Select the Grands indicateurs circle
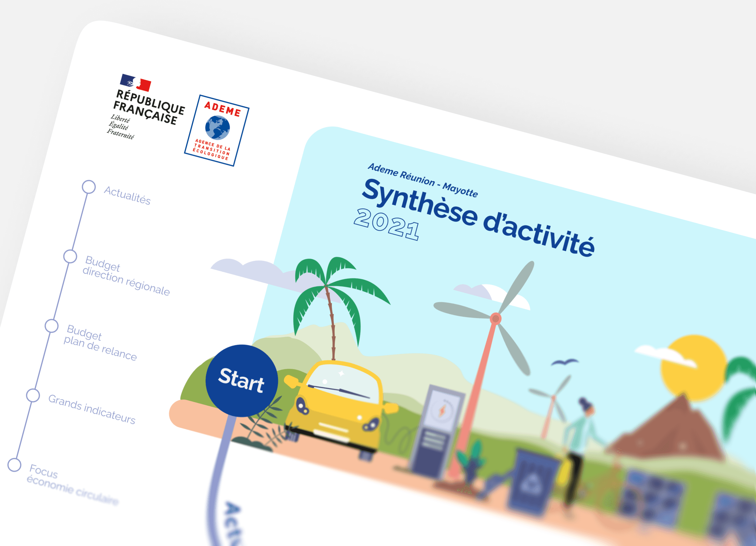 [x=33, y=395]
